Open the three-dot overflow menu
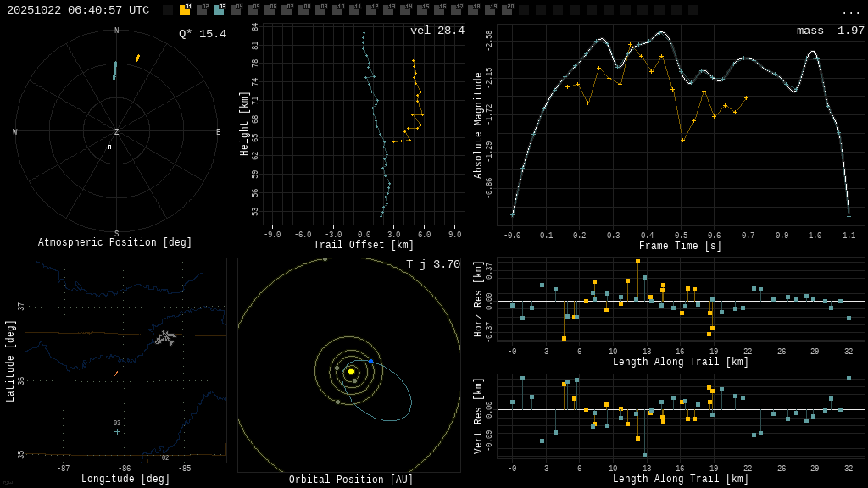 [x=850, y=11]
